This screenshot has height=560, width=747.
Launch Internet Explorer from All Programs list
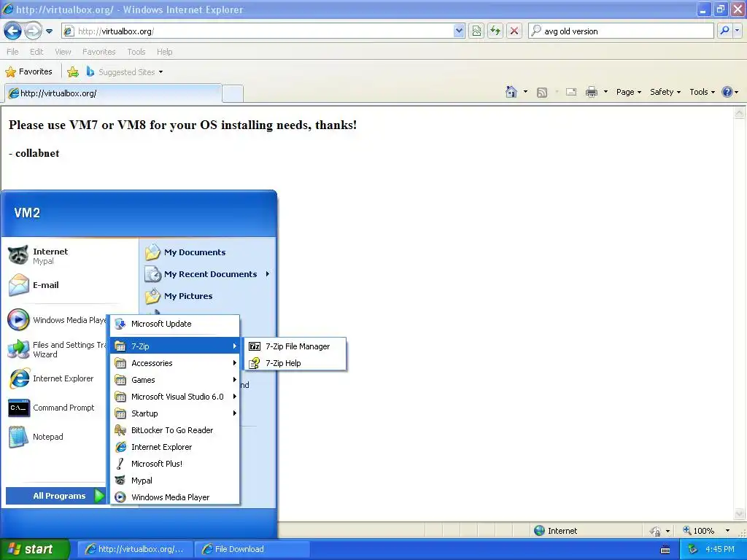(x=175, y=447)
